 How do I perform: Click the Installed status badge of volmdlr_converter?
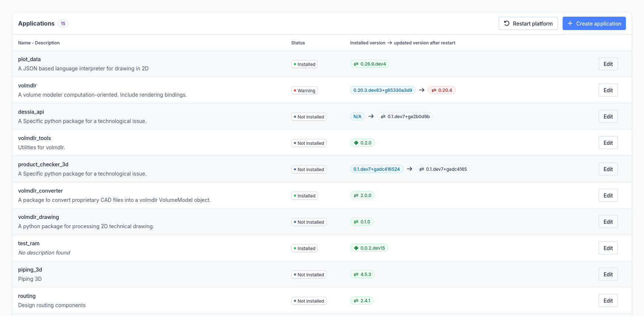(x=304, y=196)
